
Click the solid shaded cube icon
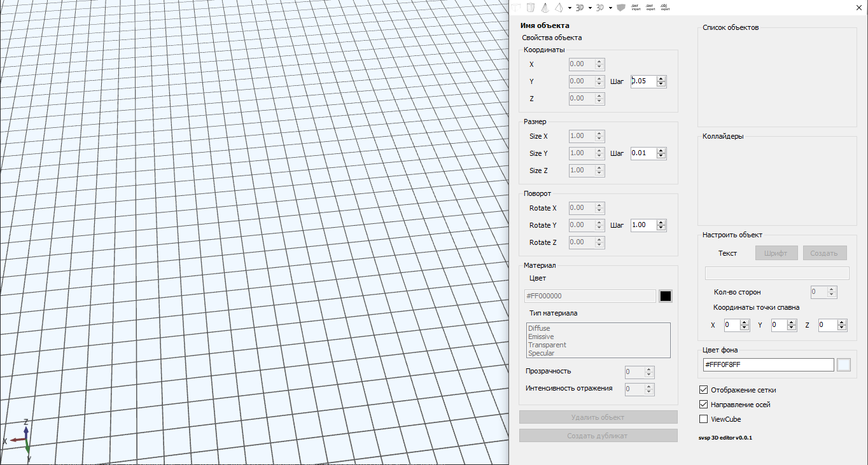click(x=620, y=7)
